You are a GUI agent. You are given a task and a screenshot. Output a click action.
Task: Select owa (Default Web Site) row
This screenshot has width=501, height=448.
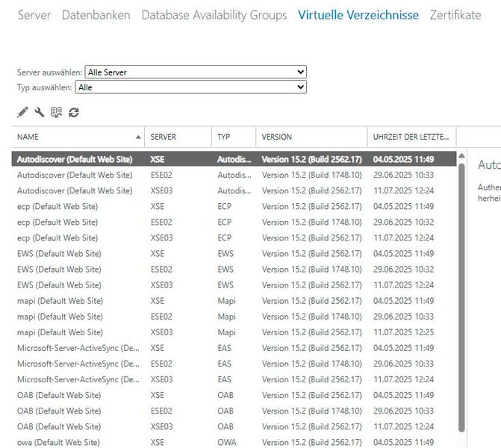pyautogui.click(x=234, y=442)
